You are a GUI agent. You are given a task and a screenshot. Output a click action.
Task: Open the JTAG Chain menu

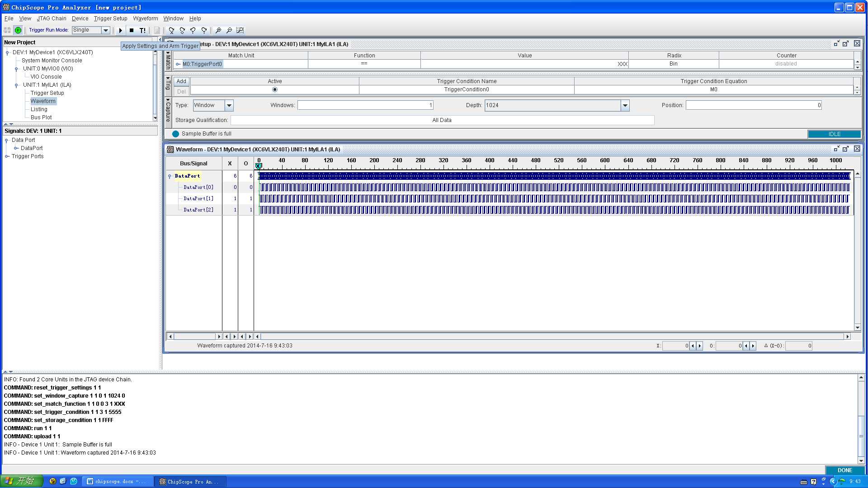click(x=52, y=19)
